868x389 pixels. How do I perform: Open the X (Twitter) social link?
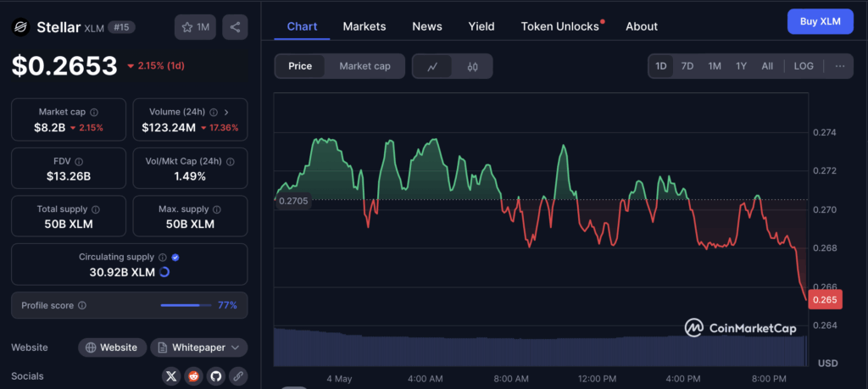pos(171,376)
